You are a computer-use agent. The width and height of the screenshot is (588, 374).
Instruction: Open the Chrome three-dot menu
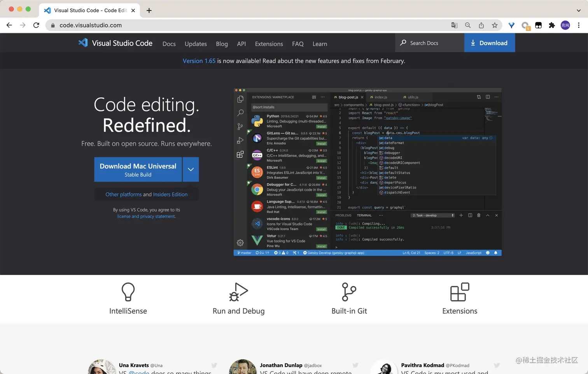pos(579,25)
